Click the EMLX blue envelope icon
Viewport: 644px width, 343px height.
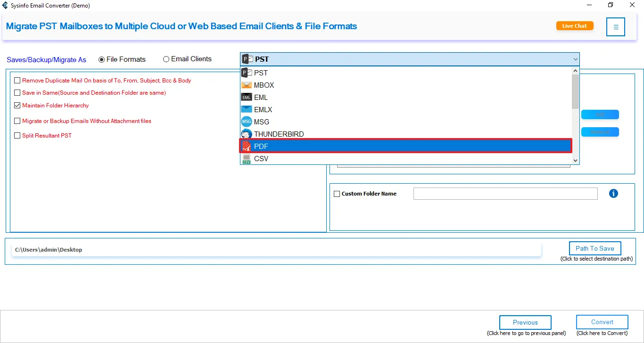[x=247, y=110]
